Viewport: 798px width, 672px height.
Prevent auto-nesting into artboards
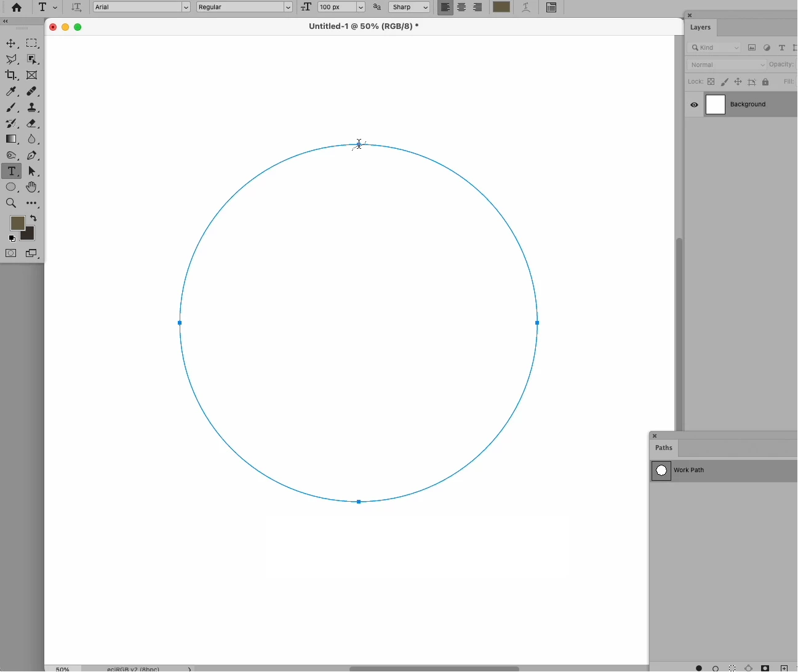(752, 82)
